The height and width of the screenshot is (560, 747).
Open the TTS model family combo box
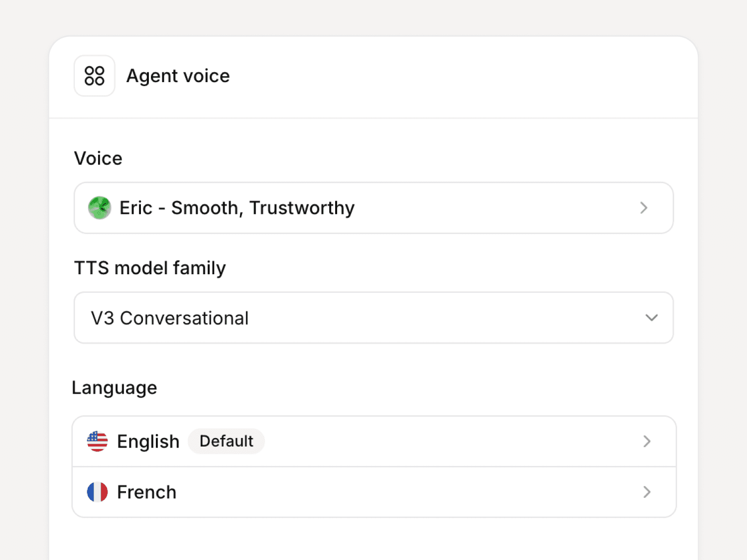click(373, 318)
